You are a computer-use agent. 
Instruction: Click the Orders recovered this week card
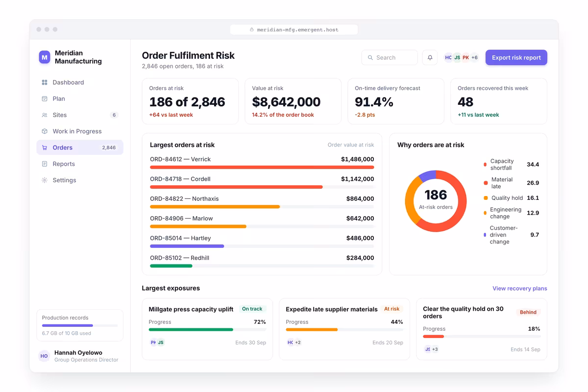499,101
